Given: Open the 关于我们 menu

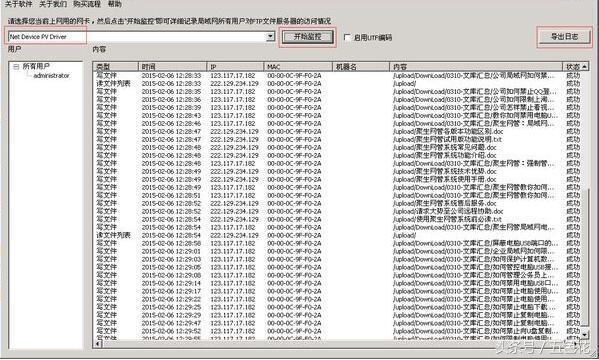Looking at the screenshot, I should point(53,4).
